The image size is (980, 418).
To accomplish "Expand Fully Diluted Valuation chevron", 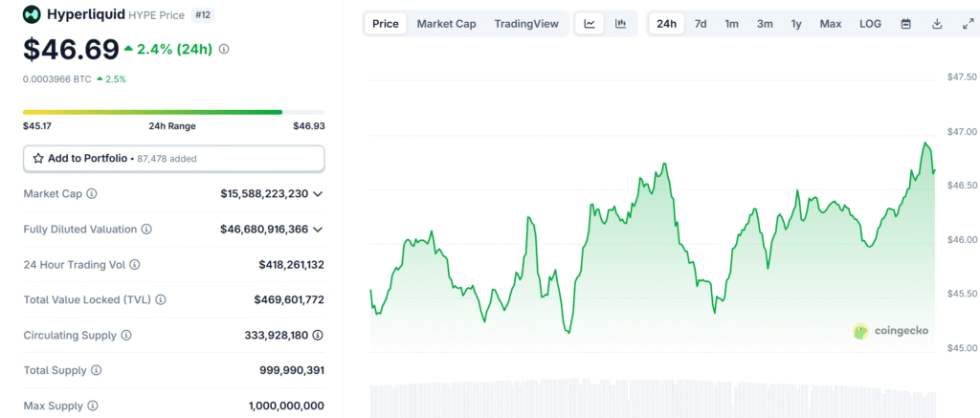I will tap(318, 230).
